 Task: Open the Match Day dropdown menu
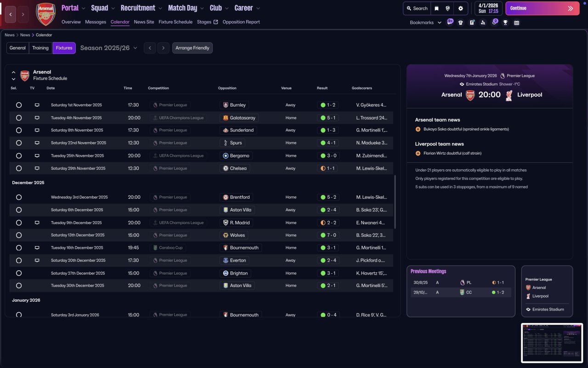click(x=186, y=8)
